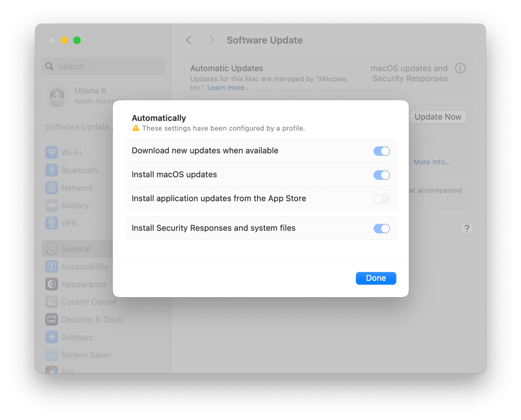Open the Learn more link
521x420 pixels.
click(228, 88)
